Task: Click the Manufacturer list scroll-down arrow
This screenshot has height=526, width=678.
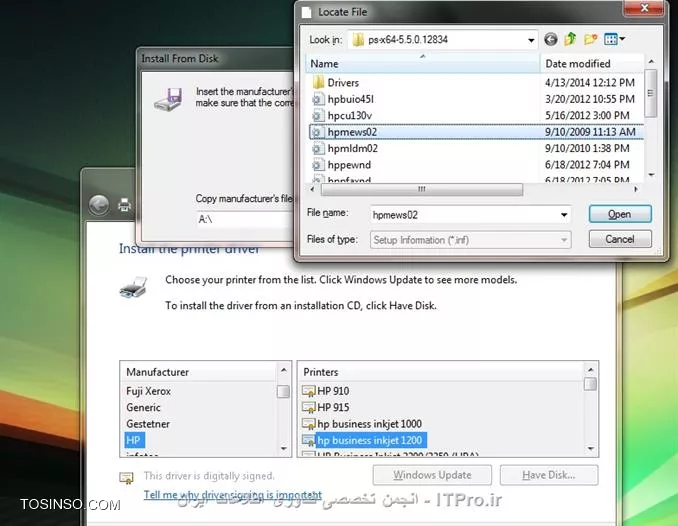Action: pyautogui.click(x=284, y=449)
